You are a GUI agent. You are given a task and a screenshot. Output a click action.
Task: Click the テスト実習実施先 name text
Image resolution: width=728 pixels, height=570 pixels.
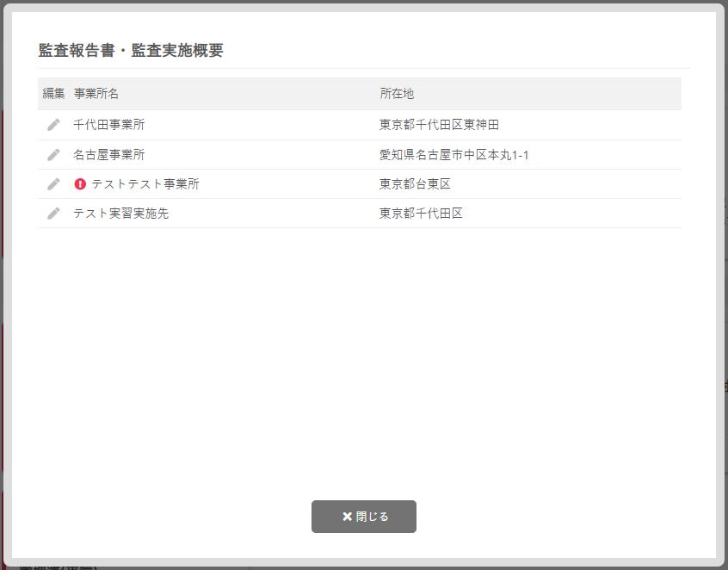(121, 214)
